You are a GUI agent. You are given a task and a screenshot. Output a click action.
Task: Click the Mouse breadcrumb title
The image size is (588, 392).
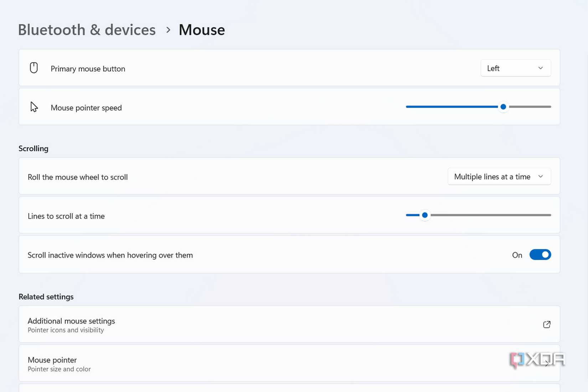tap(202, 30)
